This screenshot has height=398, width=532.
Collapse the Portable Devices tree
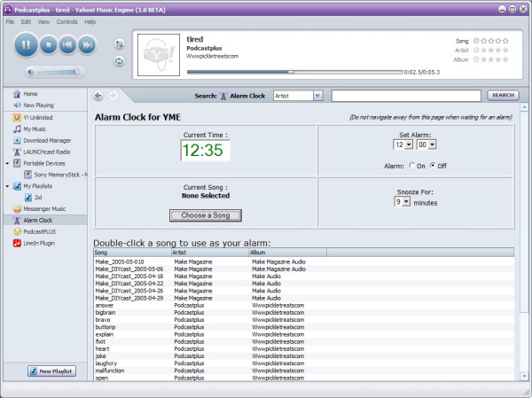coord(7,163)
